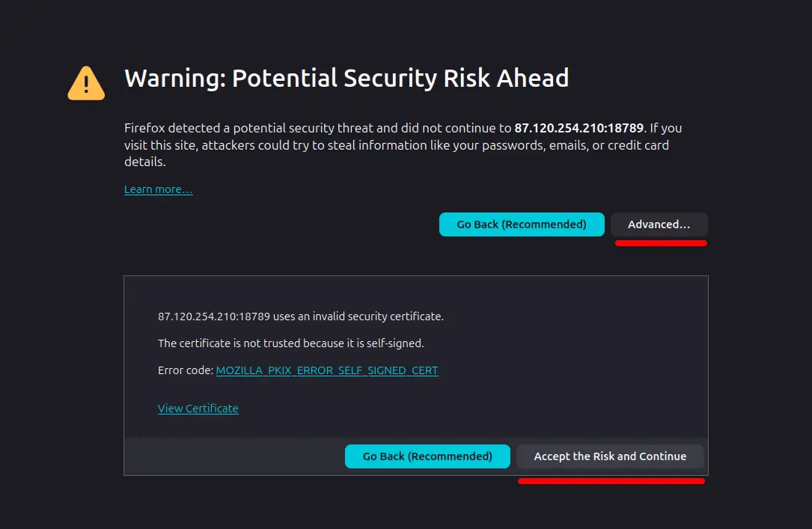Click Accept the Risk and Continue
Screen dimensions: 812x529
click(610, 456)
